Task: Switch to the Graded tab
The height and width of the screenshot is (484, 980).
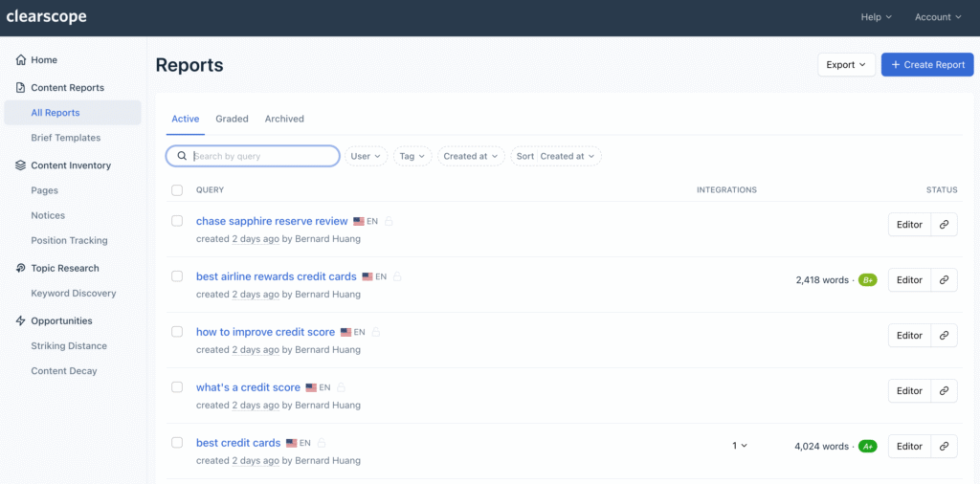Action: click(232, 119)
